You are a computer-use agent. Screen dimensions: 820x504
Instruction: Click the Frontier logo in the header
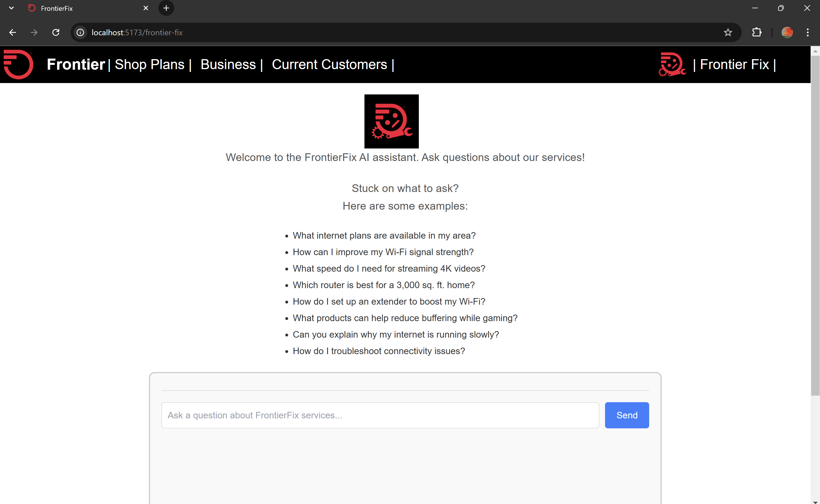pyautogui.click(x=19, y=64)
